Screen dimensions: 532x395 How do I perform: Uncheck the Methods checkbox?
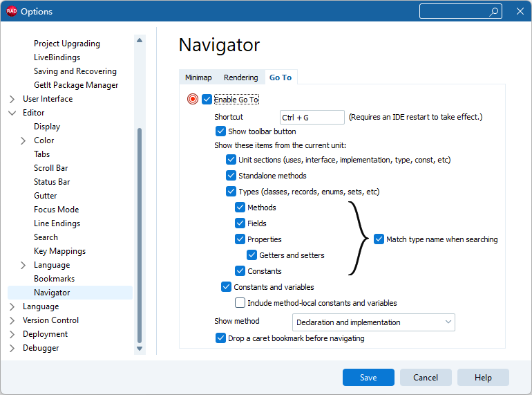click(x=240, y=207)
